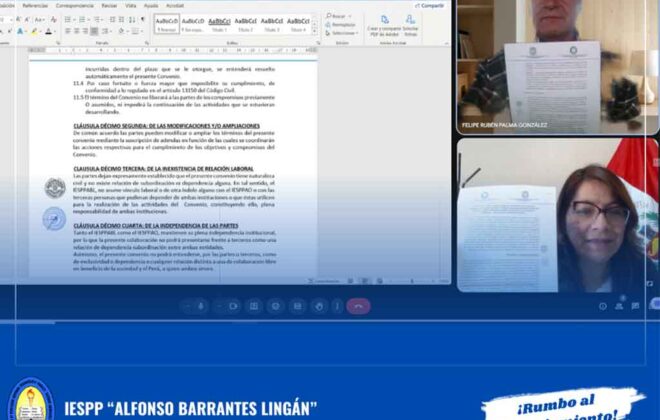Open the font color dropdown arrow

coord(56,32)
